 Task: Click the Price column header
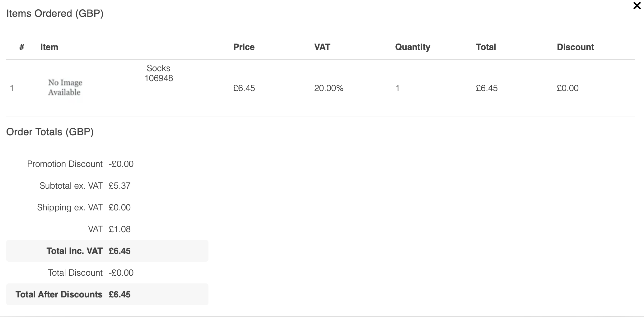[244, 47]
